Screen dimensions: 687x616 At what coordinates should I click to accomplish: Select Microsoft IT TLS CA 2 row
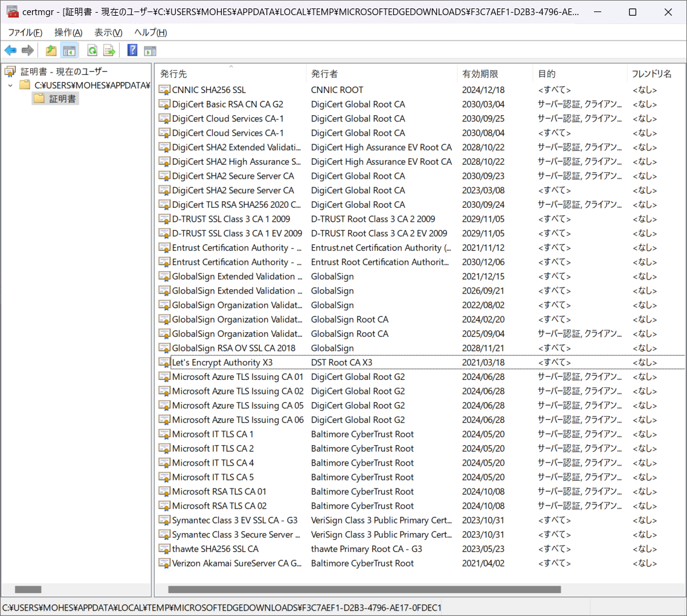pyautogui.click(x=421, y=449)
